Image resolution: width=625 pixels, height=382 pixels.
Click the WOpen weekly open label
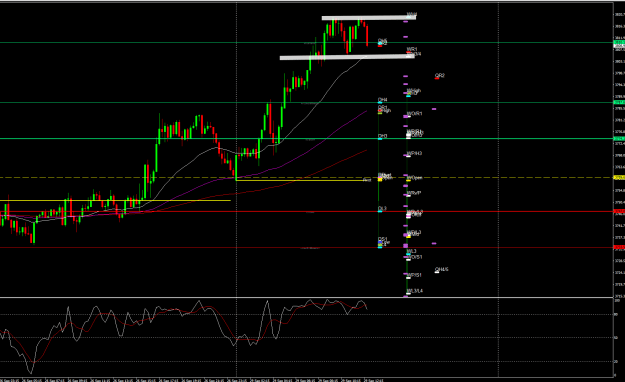(x=415, y=178)
